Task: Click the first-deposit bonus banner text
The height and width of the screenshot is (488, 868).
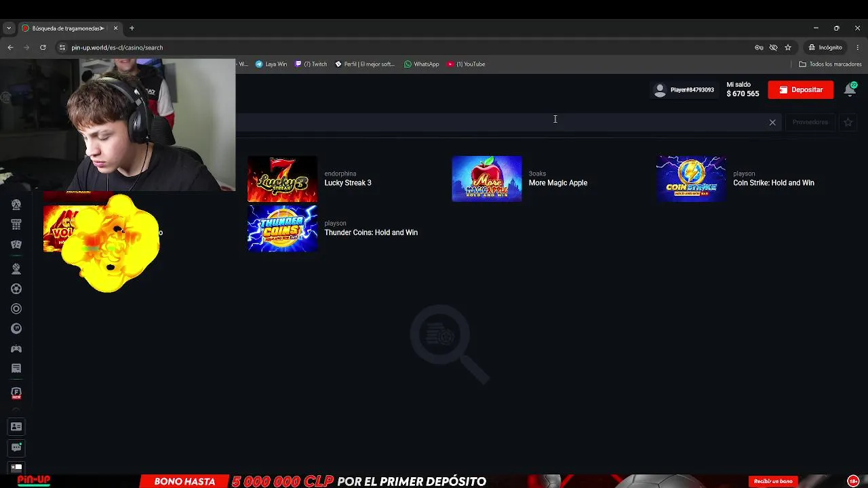Action: tap(320, 481)
